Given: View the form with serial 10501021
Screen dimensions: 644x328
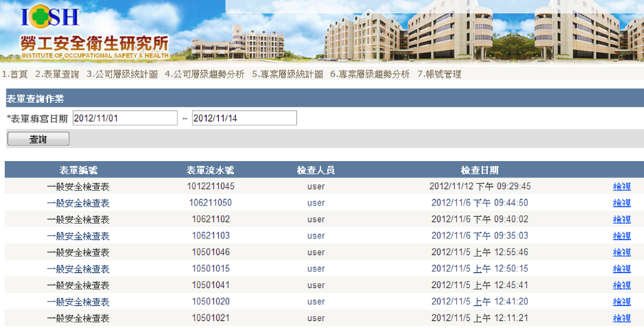Looking at the screenshot, I should (621, 318).
